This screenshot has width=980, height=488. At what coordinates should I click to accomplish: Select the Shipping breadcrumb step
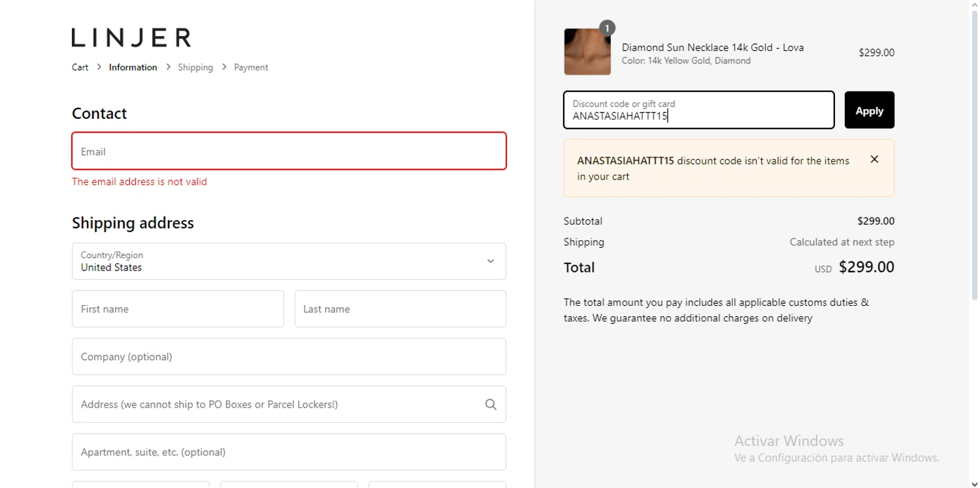[195, 67]
